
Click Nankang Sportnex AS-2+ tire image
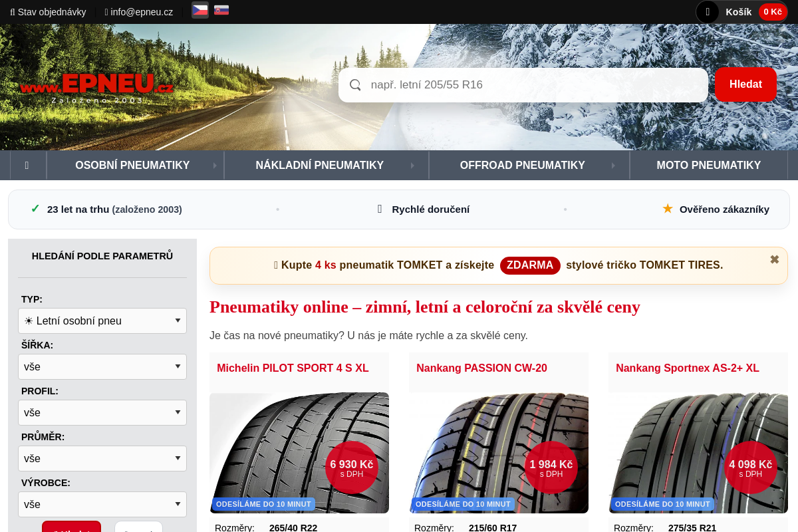[698, 453]
